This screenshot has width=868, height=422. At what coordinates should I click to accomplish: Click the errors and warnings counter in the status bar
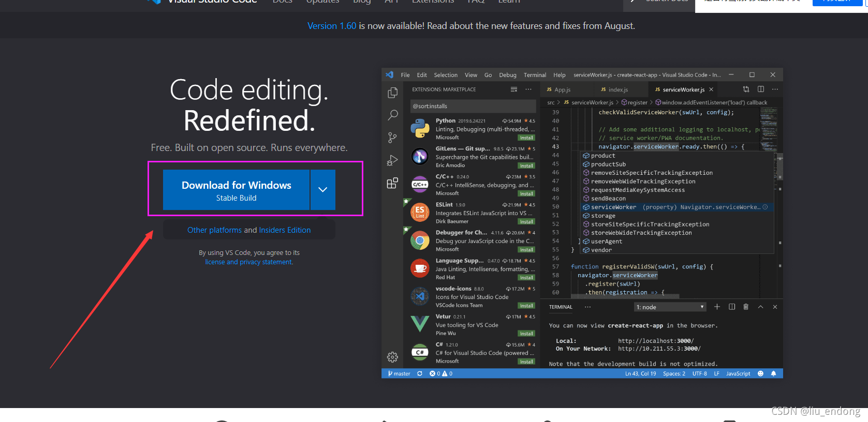click(x=441, y=373)
